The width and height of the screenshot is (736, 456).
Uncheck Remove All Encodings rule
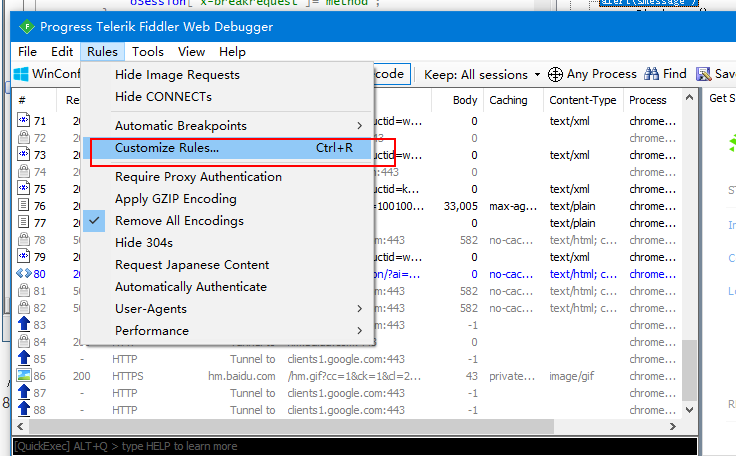228,221
